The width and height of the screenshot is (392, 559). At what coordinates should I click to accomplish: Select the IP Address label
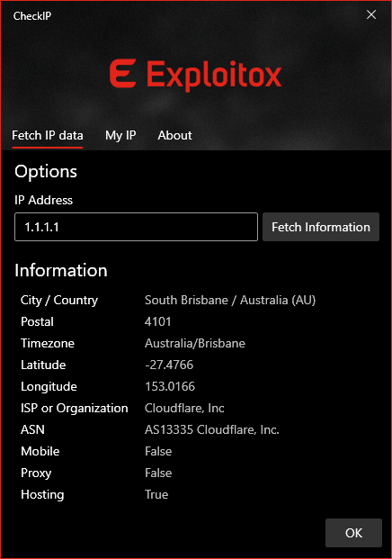[x=43, y=200]
